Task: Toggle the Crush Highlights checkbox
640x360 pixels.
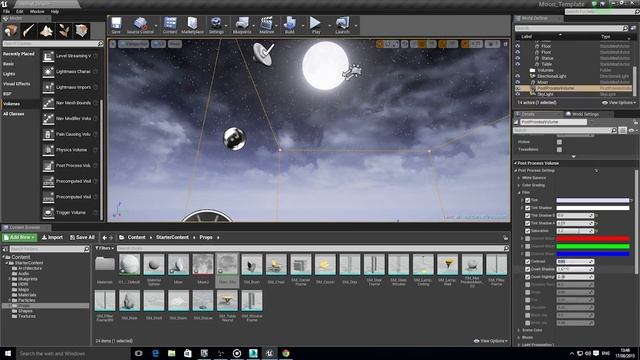Action: pos(527,277)
